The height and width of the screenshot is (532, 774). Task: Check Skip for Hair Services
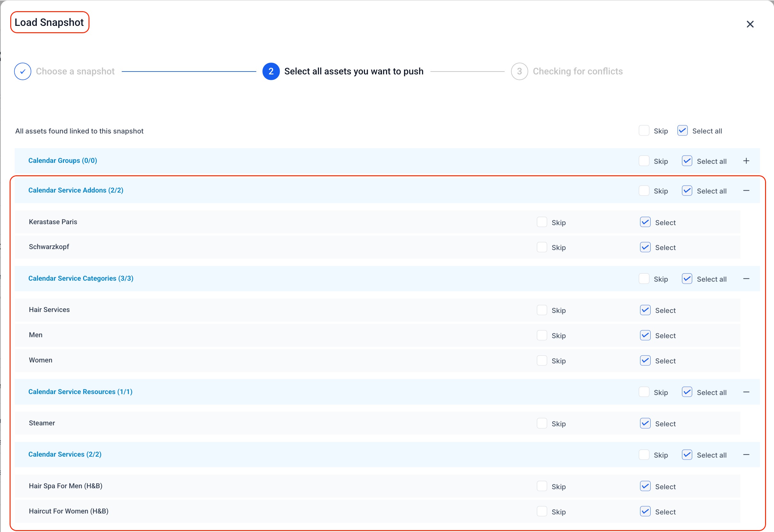541,310
